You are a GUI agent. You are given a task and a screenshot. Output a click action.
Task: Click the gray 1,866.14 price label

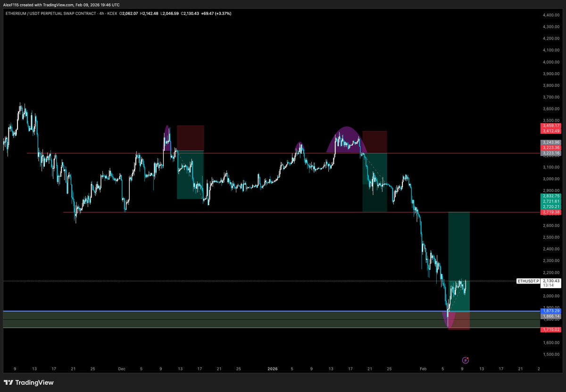click(551, 316)
